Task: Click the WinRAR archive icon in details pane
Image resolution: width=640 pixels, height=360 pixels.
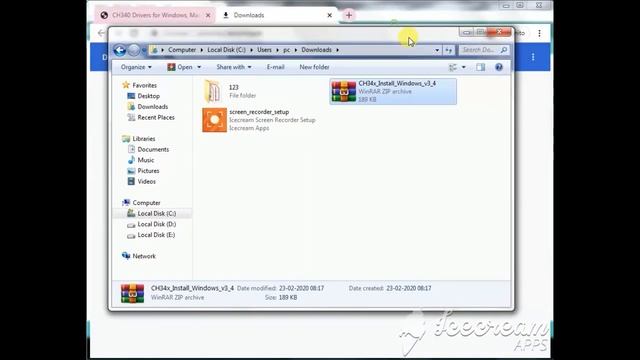Action: tap(132, 293)
